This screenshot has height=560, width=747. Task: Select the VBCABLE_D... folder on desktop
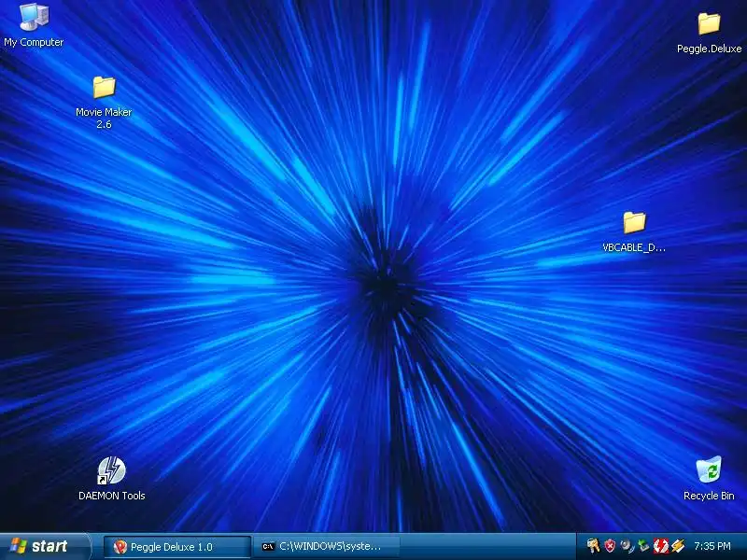point(634,222)
